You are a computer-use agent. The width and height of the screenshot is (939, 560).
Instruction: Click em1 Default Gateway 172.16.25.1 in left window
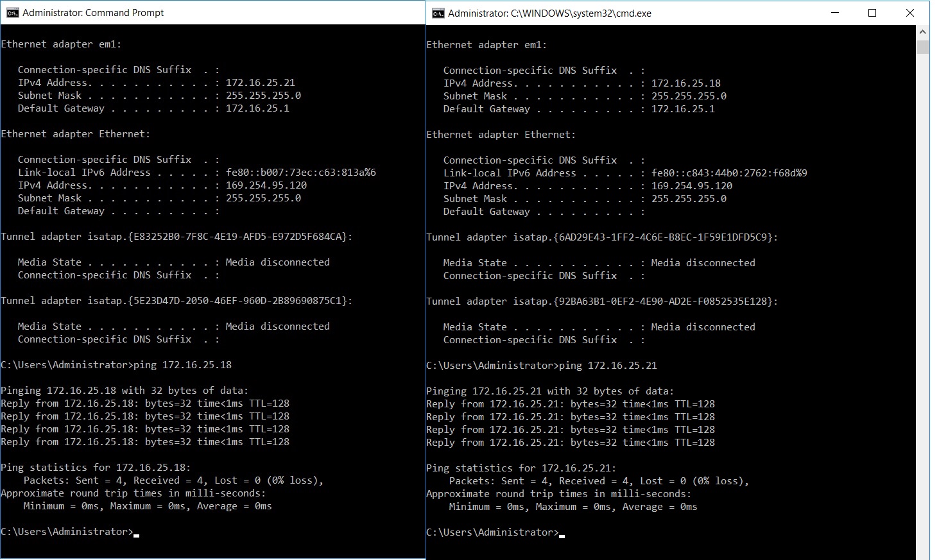pos(257,108)
